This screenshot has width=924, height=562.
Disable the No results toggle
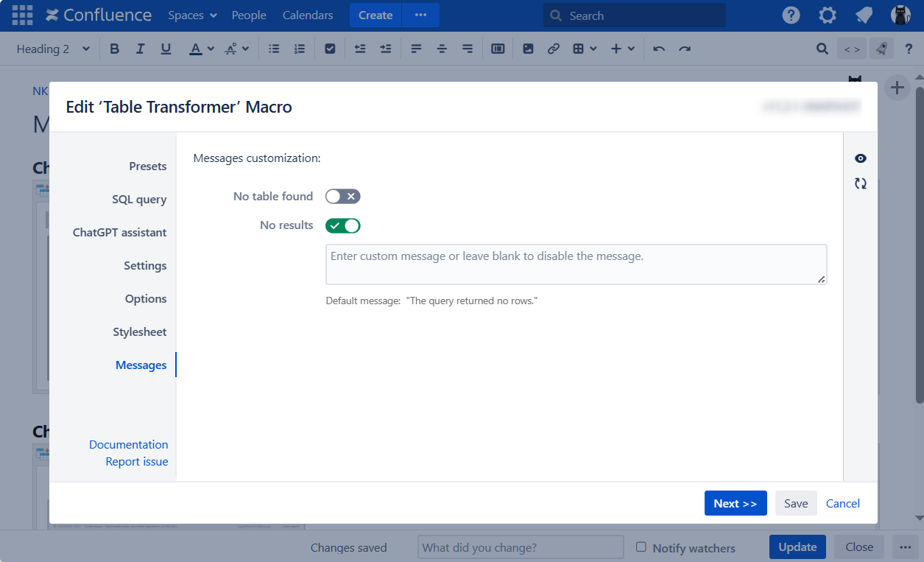(342, 225)
